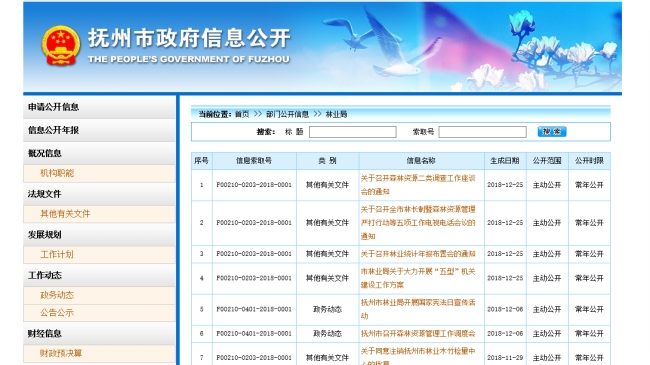This screenshot has width=650, height=365.
Task: Click the 首页 breadcrumb link
Action: pyautogui.click(x=242, y=114)
